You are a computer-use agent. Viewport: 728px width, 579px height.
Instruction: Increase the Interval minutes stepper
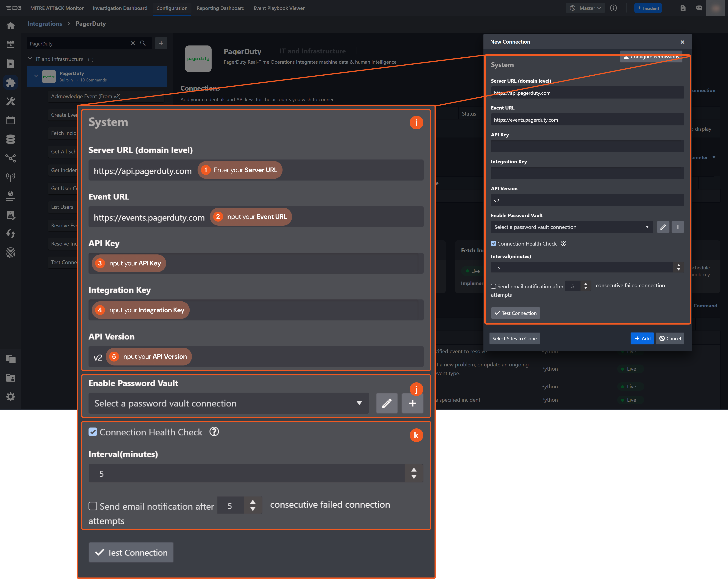pos(679,265)
